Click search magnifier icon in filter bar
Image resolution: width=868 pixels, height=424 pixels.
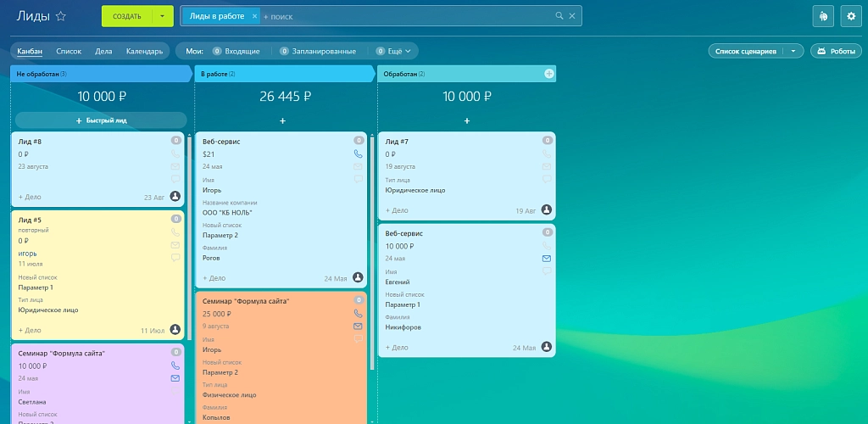click(x=559, y=16)
